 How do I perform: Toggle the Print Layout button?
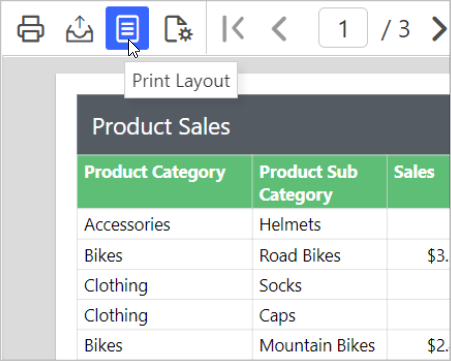[127, 28]
